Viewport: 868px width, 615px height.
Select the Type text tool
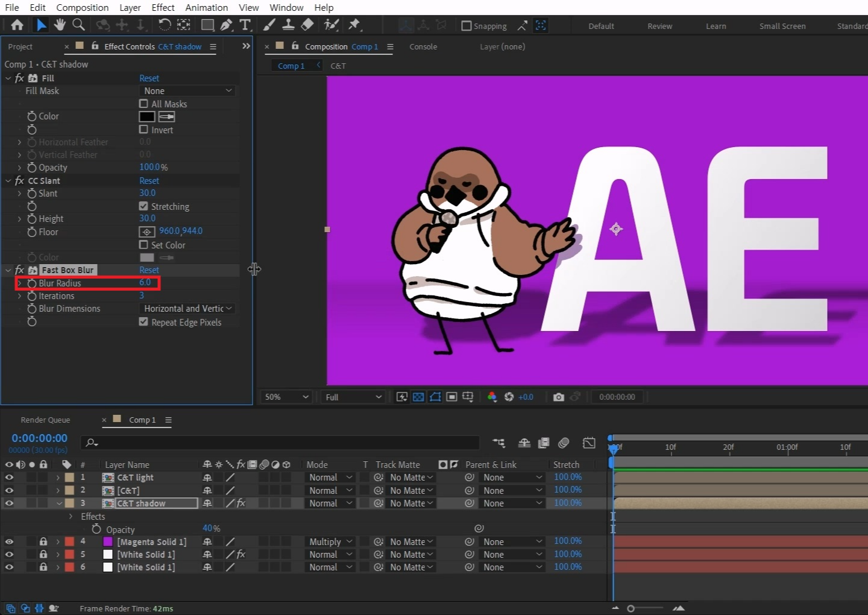coord(245,25)
